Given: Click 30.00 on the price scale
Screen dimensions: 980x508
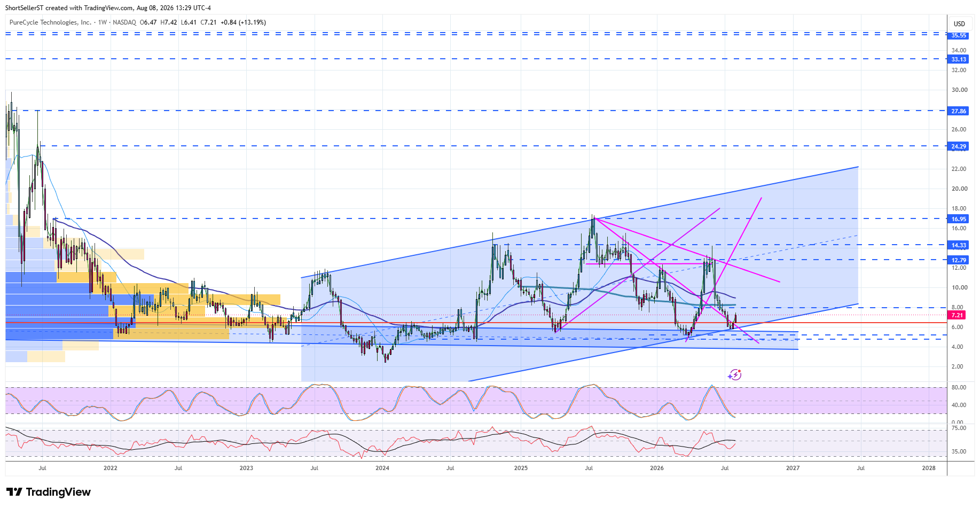Looking at the screenshot, I should [959, 90].
